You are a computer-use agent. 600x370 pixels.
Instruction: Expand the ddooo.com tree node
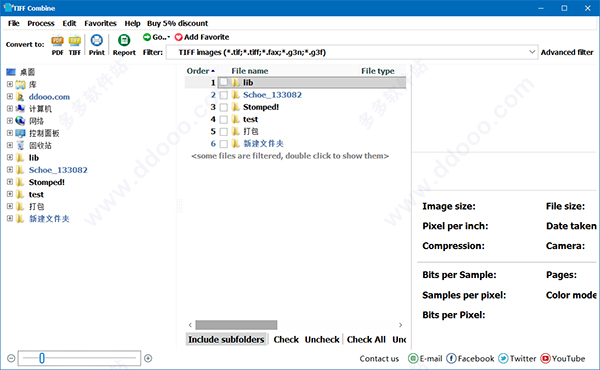[10, 96]
